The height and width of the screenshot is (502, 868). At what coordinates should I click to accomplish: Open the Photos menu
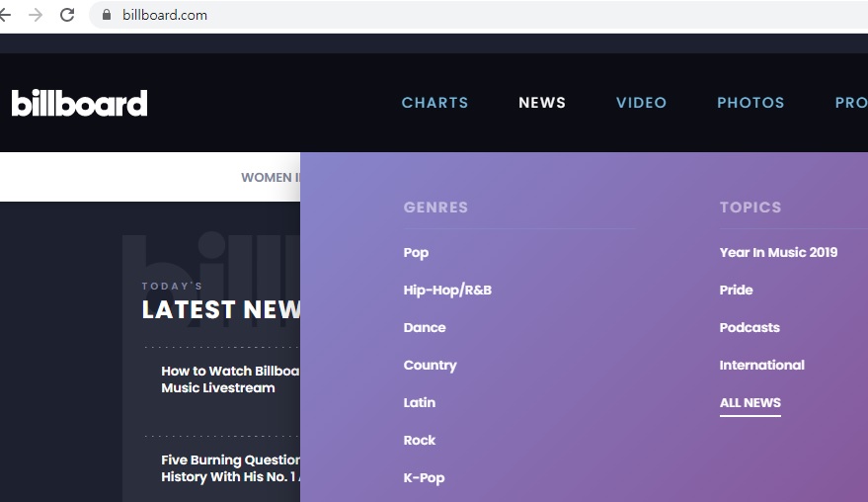click(750, 103)
